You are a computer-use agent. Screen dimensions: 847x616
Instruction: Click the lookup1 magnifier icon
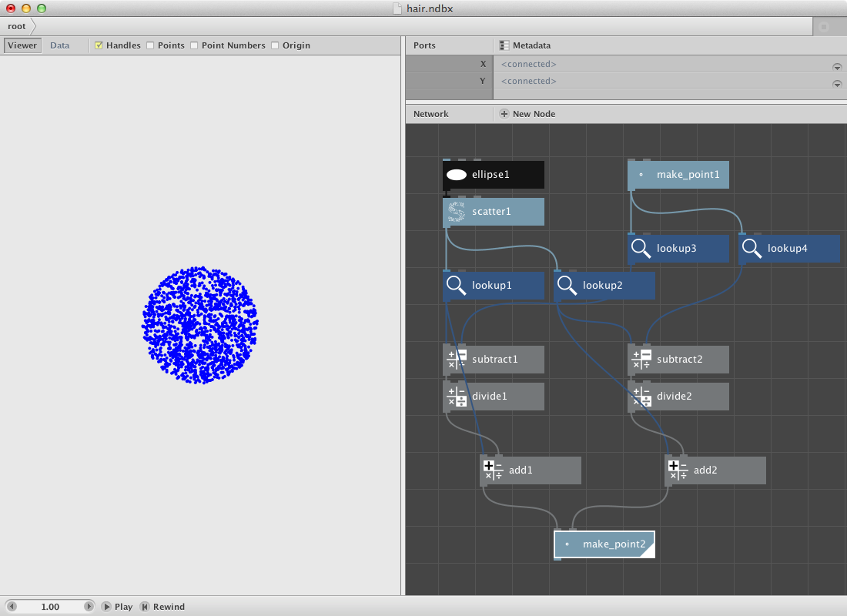pos(457,286)
